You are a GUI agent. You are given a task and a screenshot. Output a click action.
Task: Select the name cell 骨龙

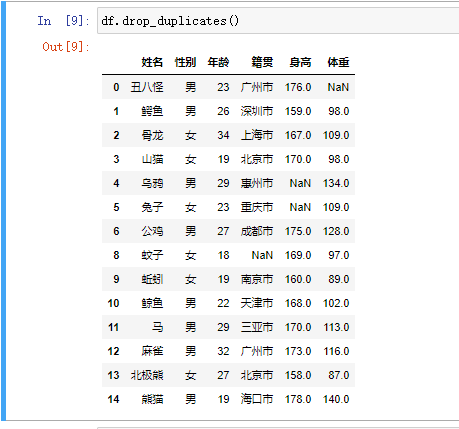pyautogui.click(x=152, y=135)
